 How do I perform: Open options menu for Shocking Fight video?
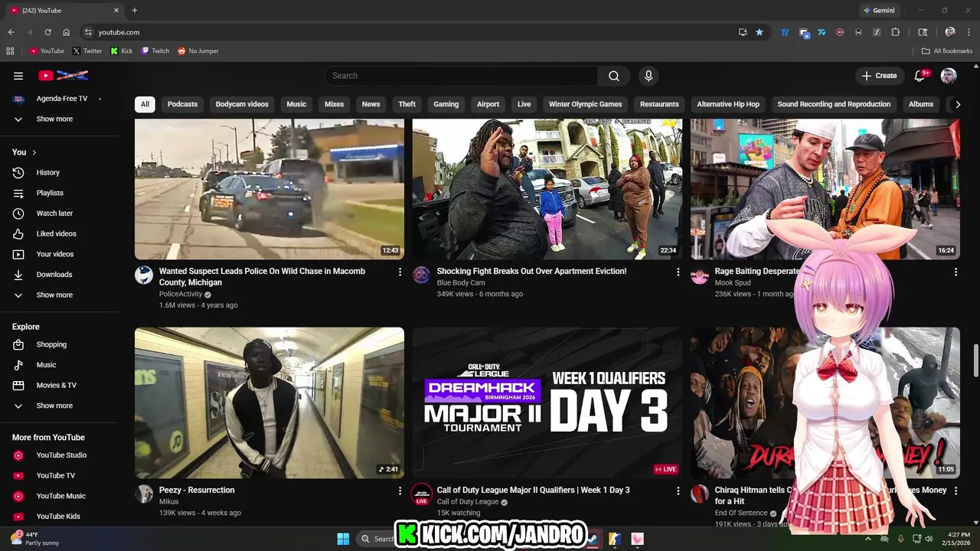coord(678,272)
